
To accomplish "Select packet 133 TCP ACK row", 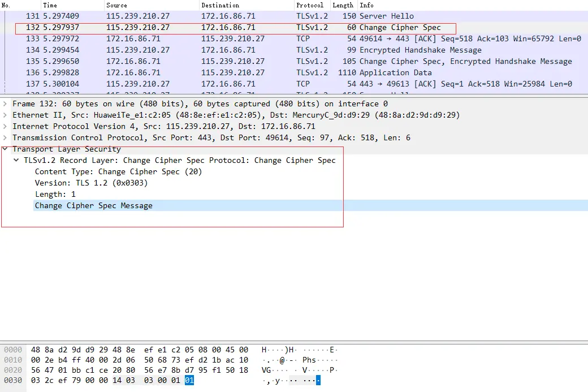I will tap(294, 38).
